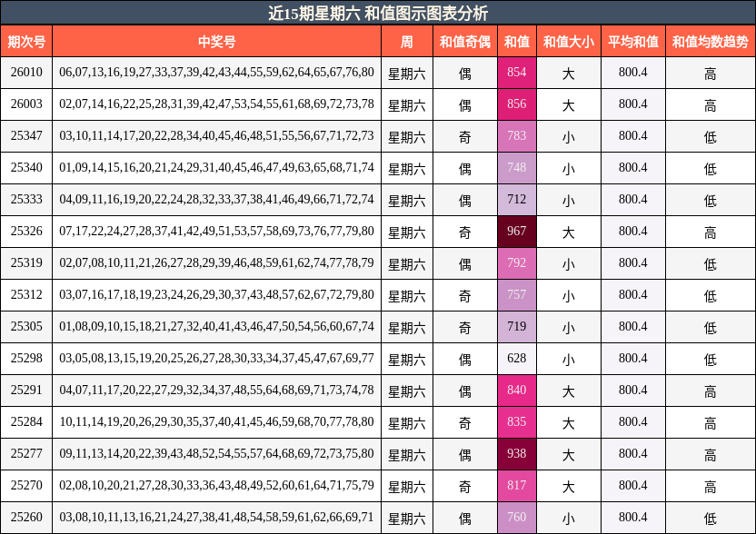Click the 周 column header
This screenshot has width=756, height=534.
(403, 40)
